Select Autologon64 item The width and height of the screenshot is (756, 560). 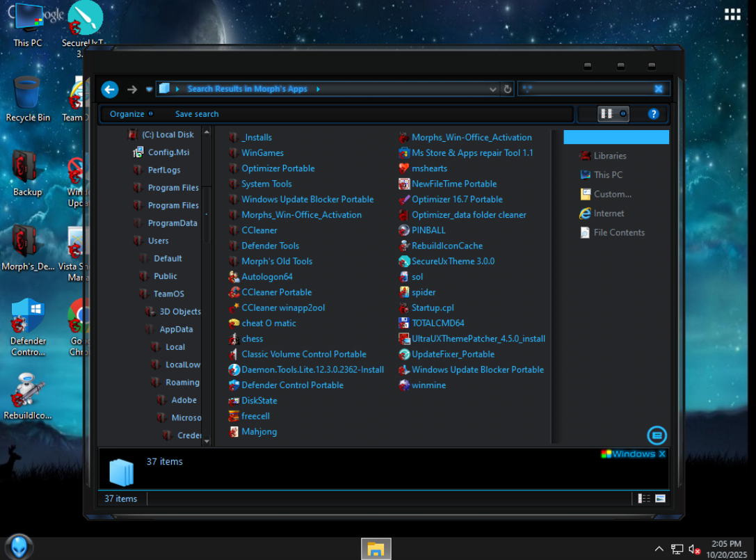point(260,276)
